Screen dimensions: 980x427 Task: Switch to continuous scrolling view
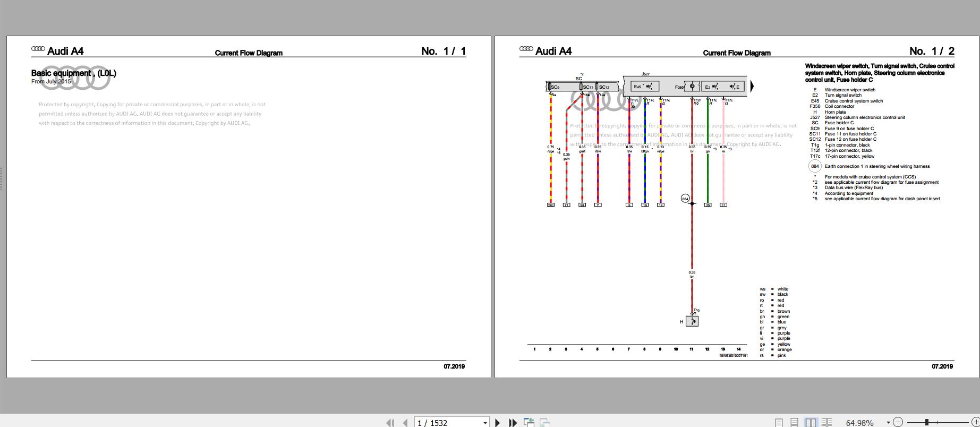point(795,423)
